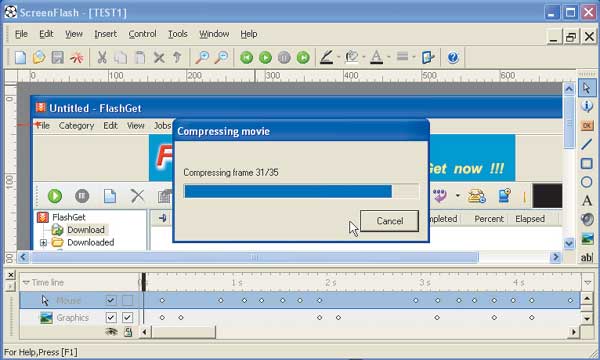Select the Ellipse drawing tool
The width and height of the screenshot is (600, 360).
pyautogui.click(x=587, y=182)
